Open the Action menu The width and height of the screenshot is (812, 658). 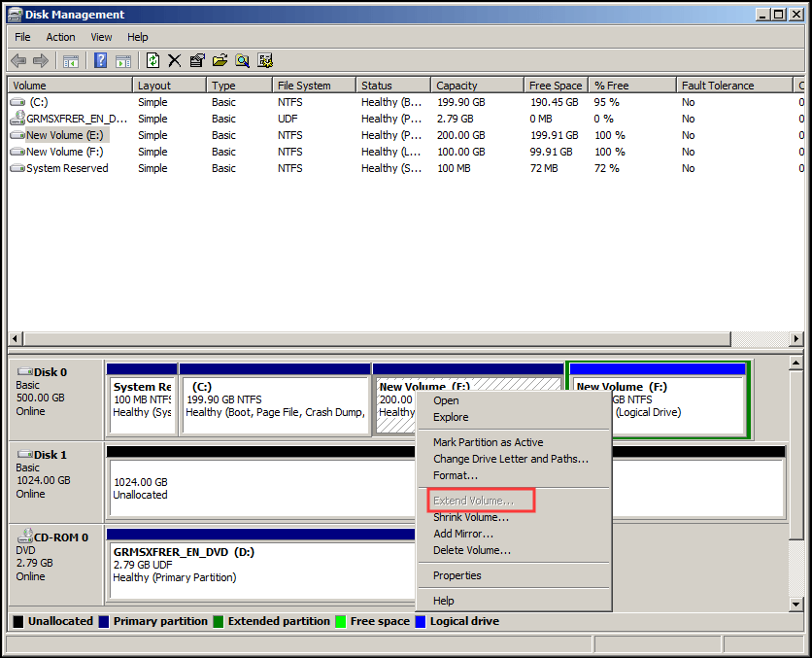click(x=60, y=36)
